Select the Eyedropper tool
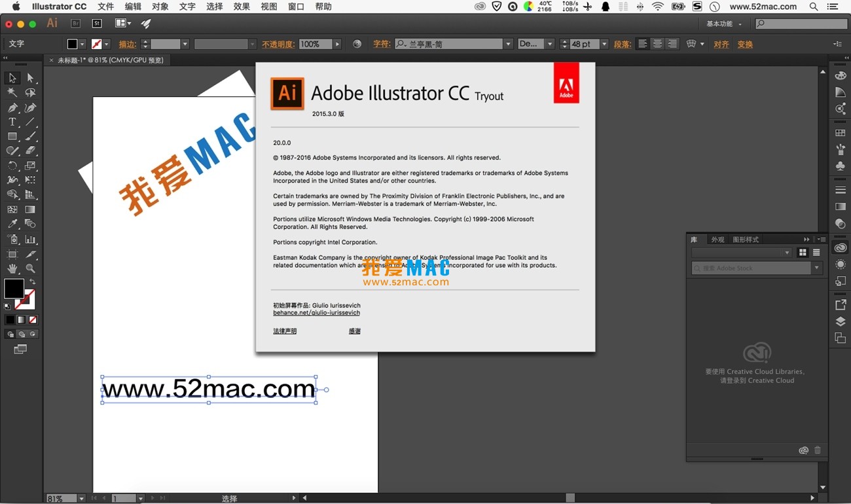 (12, 225)
